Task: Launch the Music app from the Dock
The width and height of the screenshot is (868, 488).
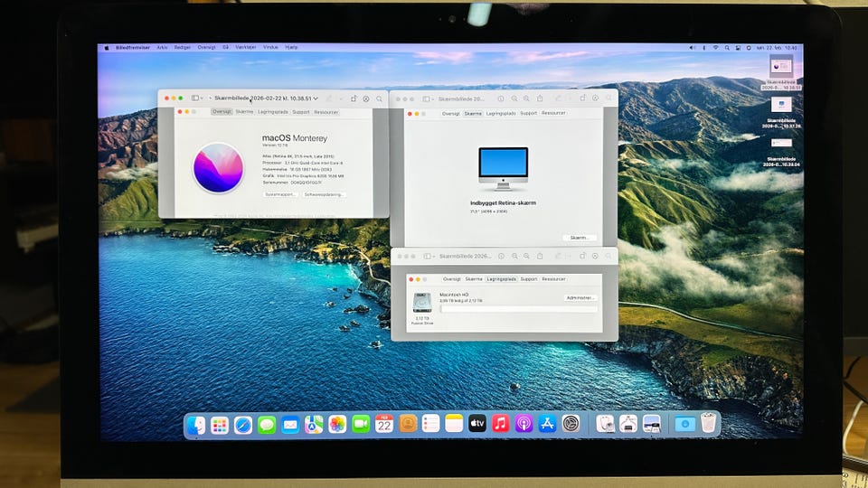Action: click(x=501, y=424)
